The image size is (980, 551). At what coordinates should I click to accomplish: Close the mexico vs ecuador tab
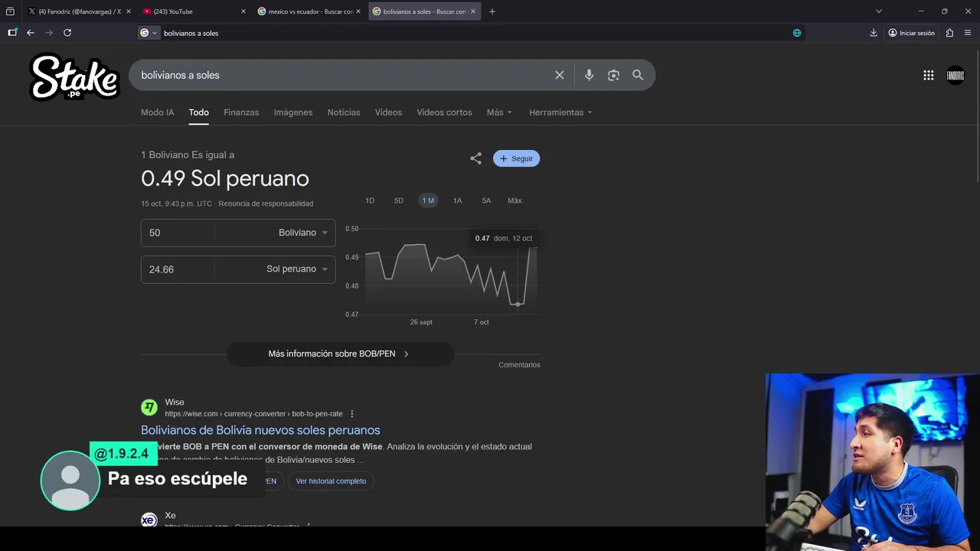coord(358,11)
